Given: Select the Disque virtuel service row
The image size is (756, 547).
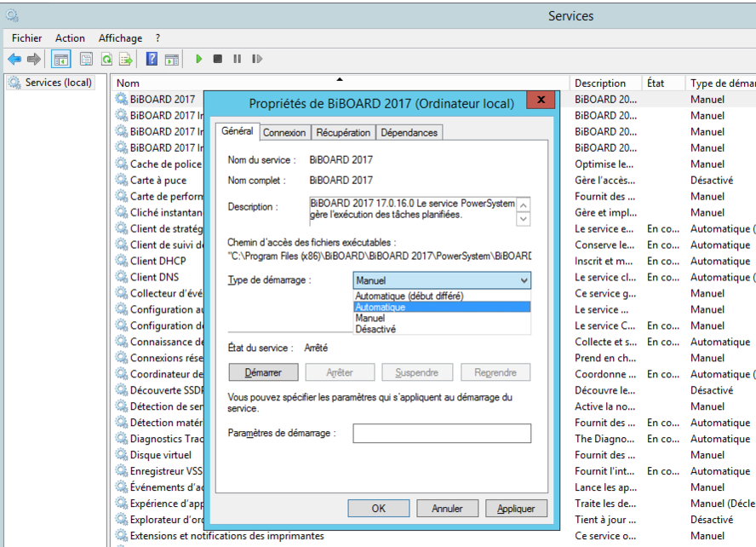Looking at the screenshot, I should [x=161, y=455].
